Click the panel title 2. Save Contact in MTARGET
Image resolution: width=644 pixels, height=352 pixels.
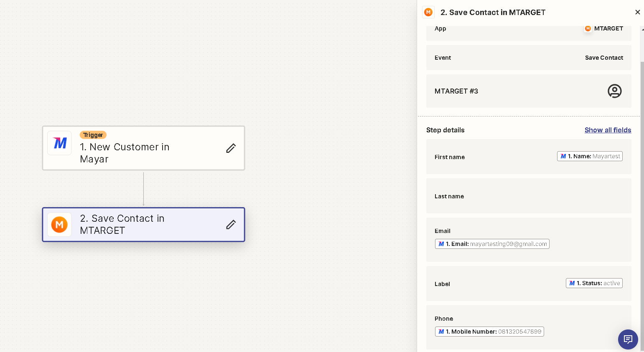pyautogui.click(x=493, y=12)
